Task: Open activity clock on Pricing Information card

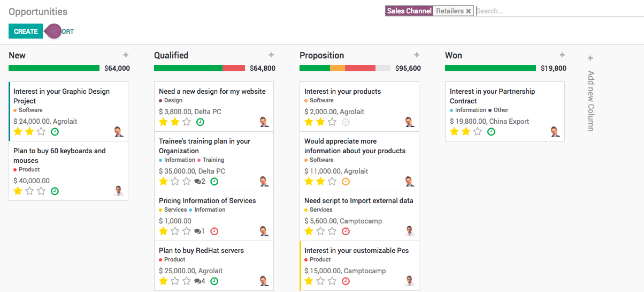Action: (x=214, y=231)
